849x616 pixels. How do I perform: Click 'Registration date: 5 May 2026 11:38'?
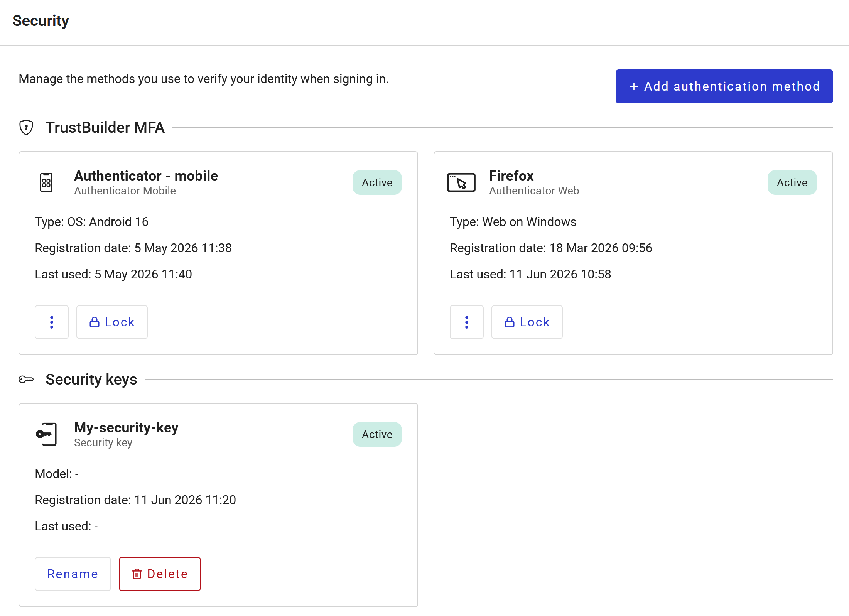133,248
